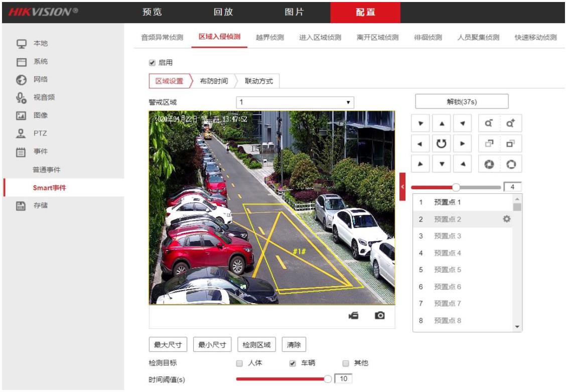
Task: Move PTZ camera diagonally up-right
Action: click(x=463, y=123)
